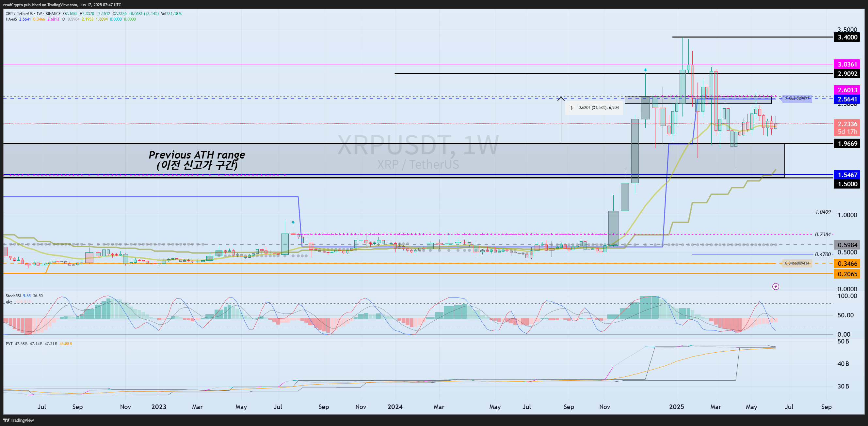Click the 5d 17h countdown label
Image resolution: width=868 pixels, height=426 pixels.
[847, 131]
